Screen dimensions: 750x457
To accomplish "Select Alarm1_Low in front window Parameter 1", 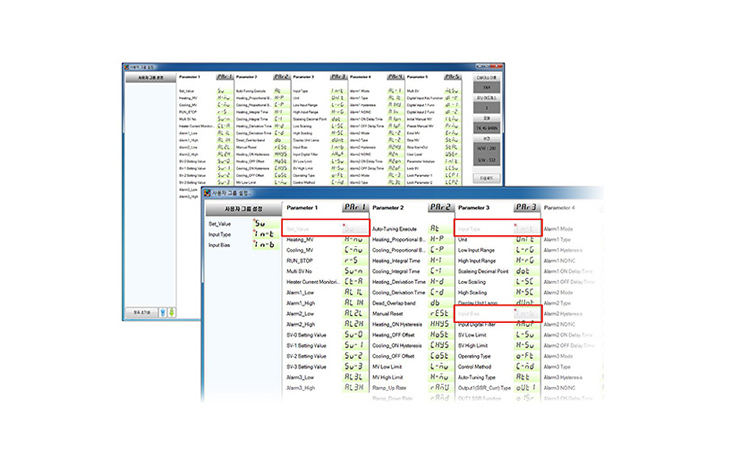I will (300, 292).
